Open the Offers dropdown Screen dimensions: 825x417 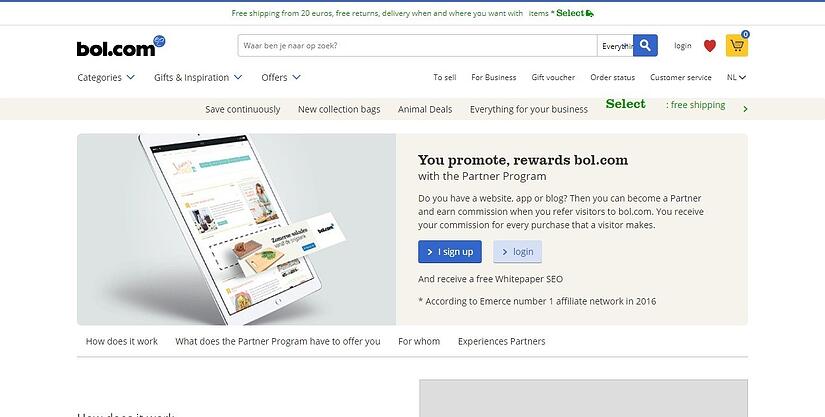281,77
